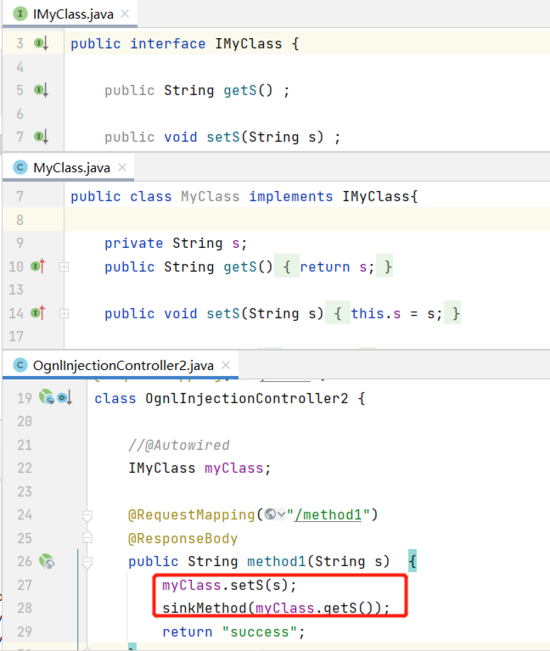Click the "@ResponseBody" annotation
Image resolution: width=550 pixels, height=651 pixels.
183,538
